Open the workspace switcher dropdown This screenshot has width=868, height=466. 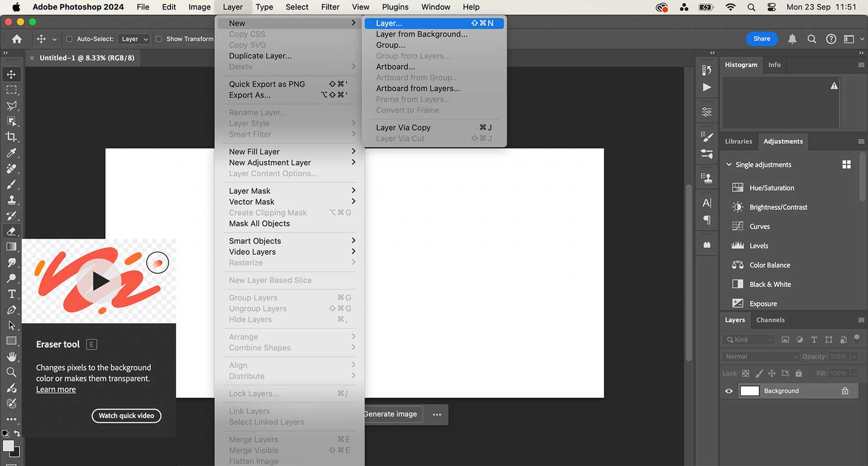[x=853, y=39]
